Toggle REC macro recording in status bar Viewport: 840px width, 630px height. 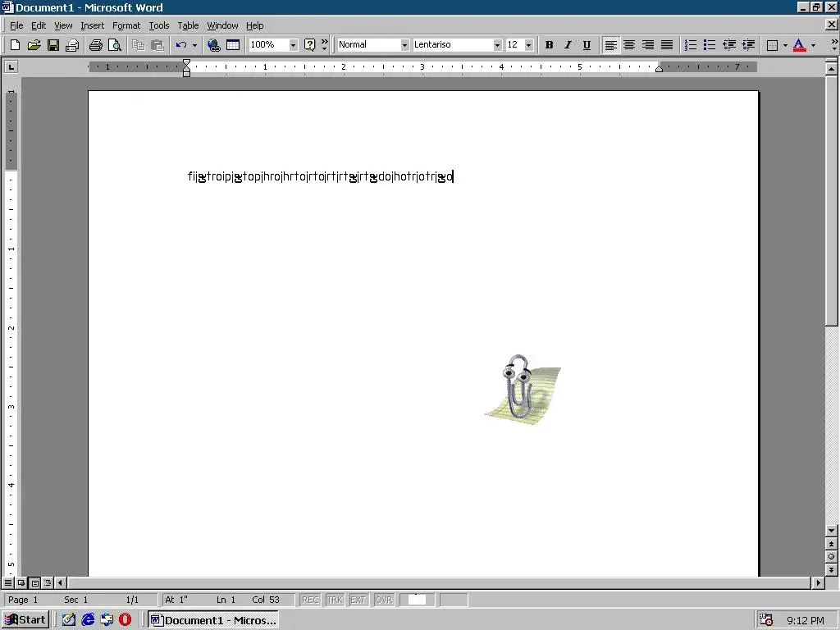click(310, 600)
